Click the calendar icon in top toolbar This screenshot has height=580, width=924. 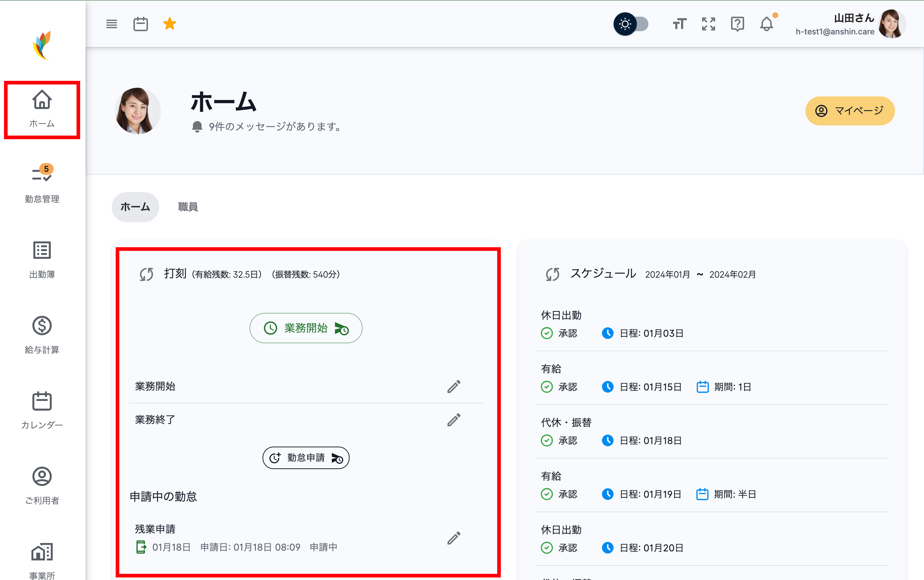140,24
